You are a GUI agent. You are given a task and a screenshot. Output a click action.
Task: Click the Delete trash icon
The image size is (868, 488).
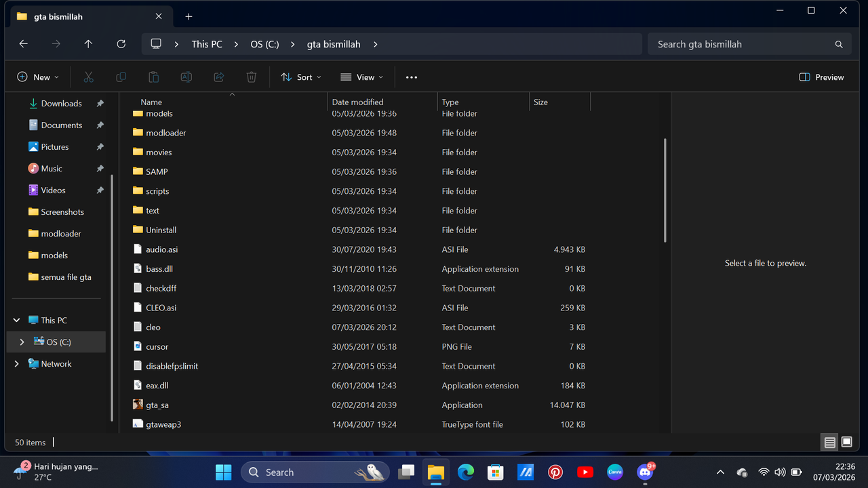(x=251, y=77)
